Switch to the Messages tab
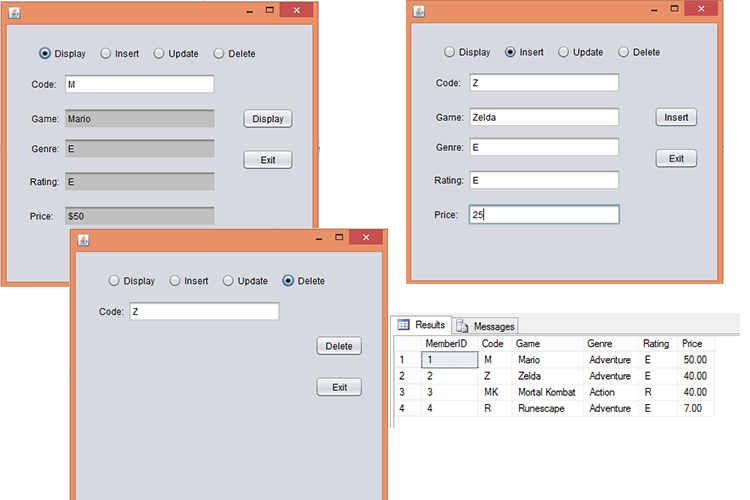 pyautogui.click(x=486, y=326)
